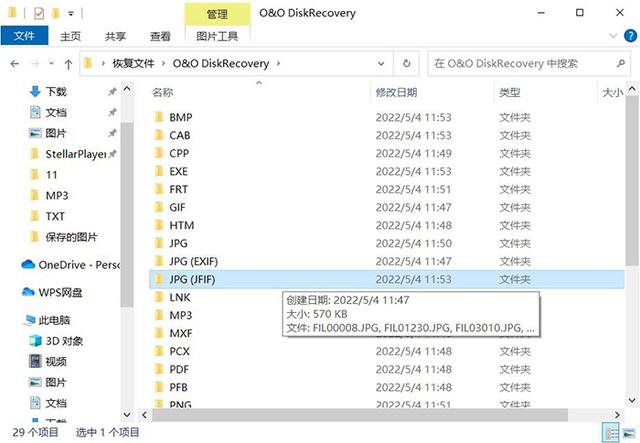The height and width of the screenshot is (443, 640).
Task: Open the quick access toolbar dropdown arrow
Action: pyautogui.click(x=71, y=14)
